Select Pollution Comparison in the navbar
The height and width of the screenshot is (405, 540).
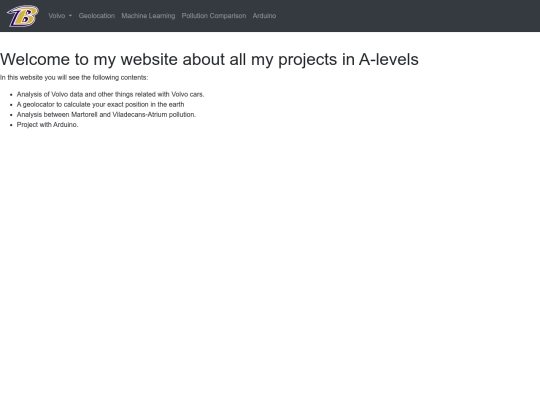coord(214,16)
